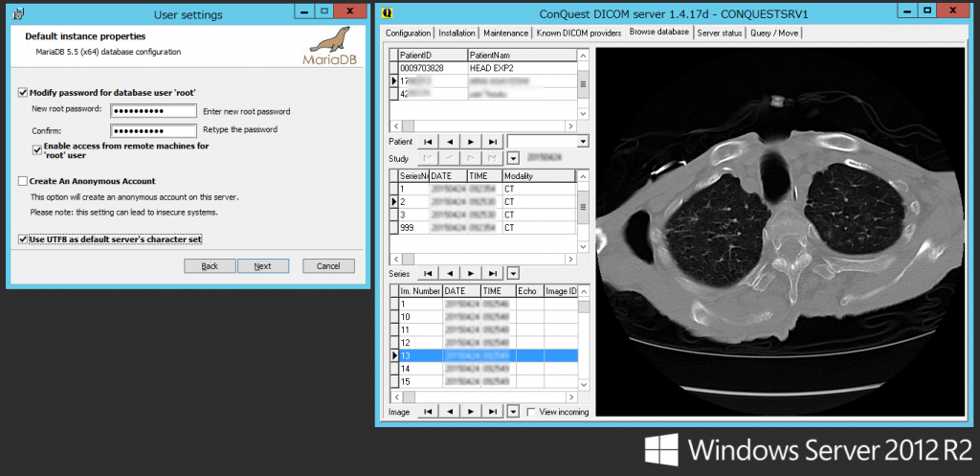Viewport: 980px width, 476px height.
Task: Click the Im. Number column header
Action: tap(420, 291)
